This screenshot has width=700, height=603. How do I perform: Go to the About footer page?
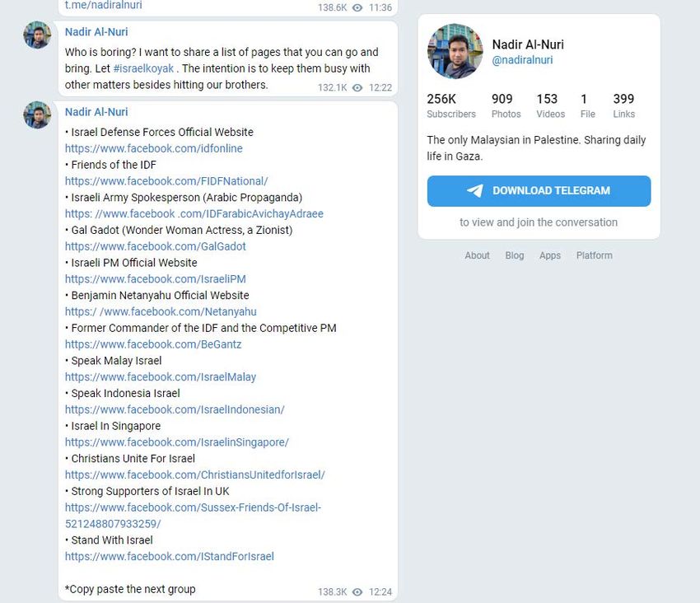477,255
